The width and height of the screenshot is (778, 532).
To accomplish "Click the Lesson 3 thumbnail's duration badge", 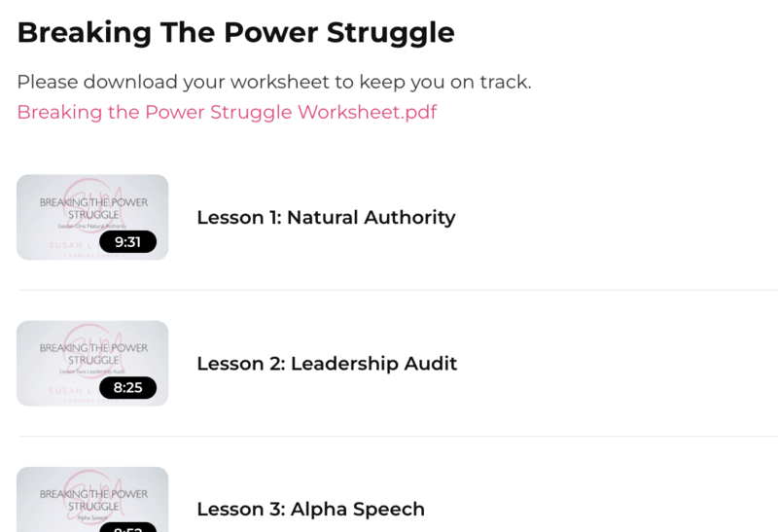I will (x=127, y=528).
